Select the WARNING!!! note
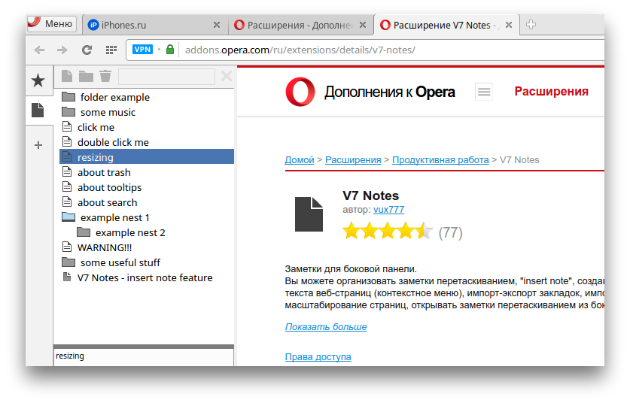 pyautogui.click(x=147, y=248)
